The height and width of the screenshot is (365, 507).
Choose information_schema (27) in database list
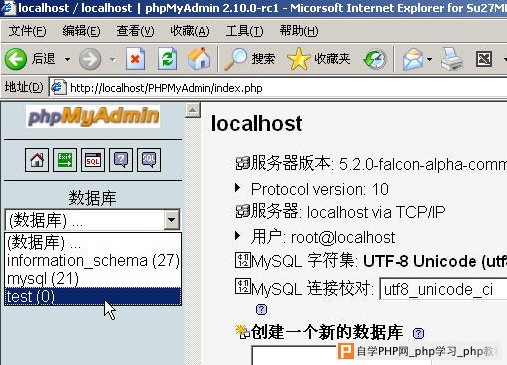point(93,261)
